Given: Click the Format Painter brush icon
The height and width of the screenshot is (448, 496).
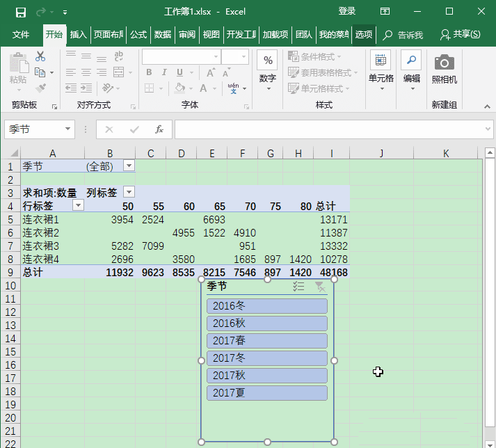Looking at the screenshot, I should tap(40, 88).
